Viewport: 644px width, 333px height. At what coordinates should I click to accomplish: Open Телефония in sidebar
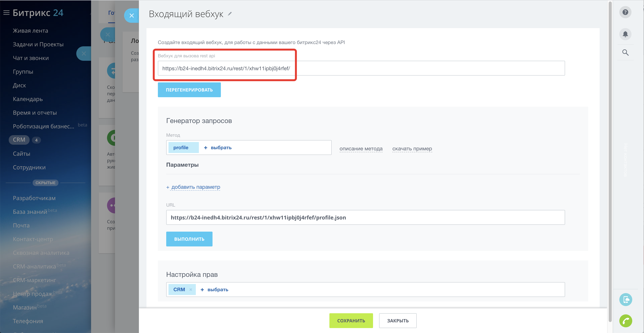(28, 321)
